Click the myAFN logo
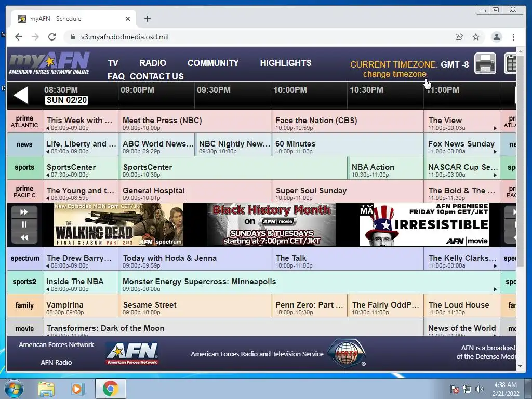532x399 pixels. tap(49, 63)
